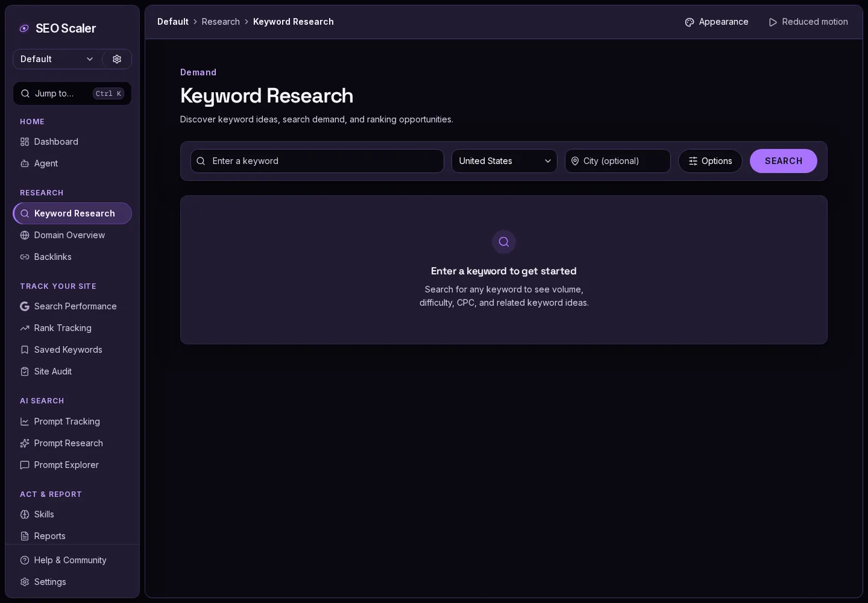Click the Default breadcrumb link
868x603 pixels.
[173, 22]
